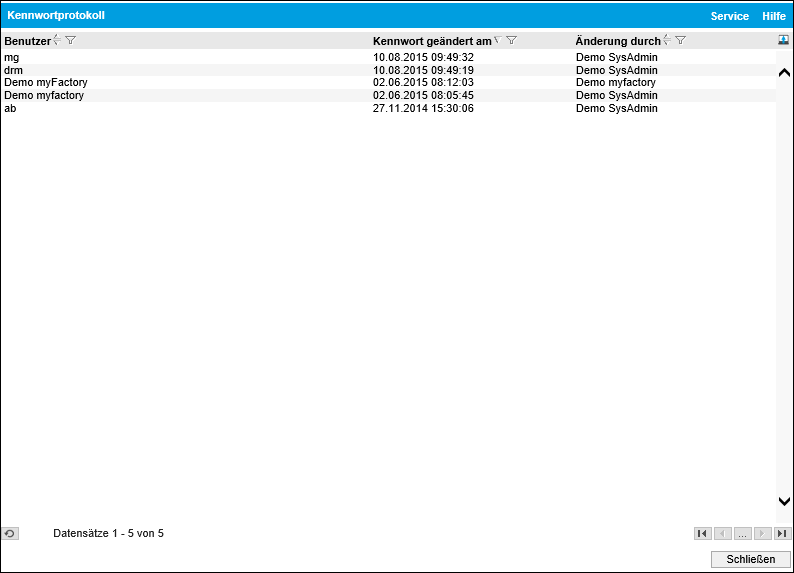Click Demo myfactory in Änderung durch column
Image resolution: width=794 pixels, height=573 pixels.
click(616, 83)
